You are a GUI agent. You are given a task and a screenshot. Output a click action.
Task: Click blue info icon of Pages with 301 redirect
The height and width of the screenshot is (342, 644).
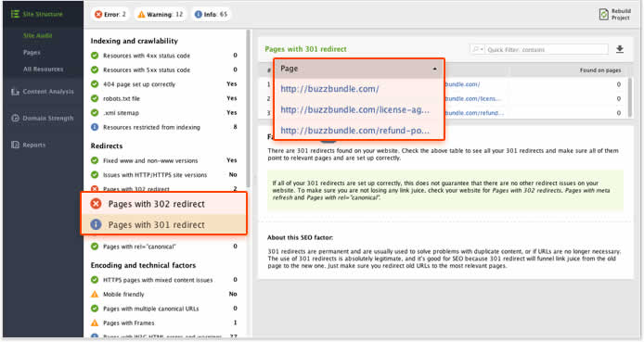96,224
